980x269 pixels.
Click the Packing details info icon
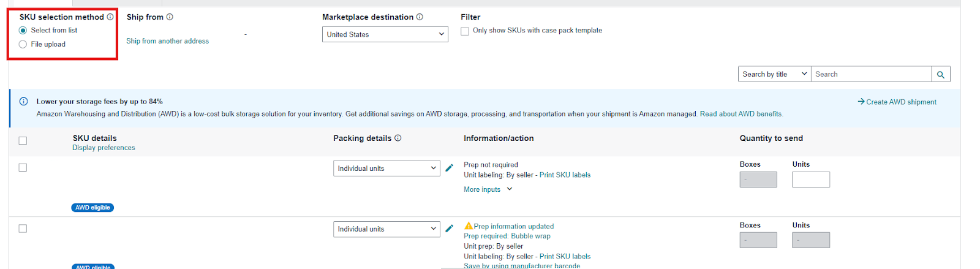[398, 138]
